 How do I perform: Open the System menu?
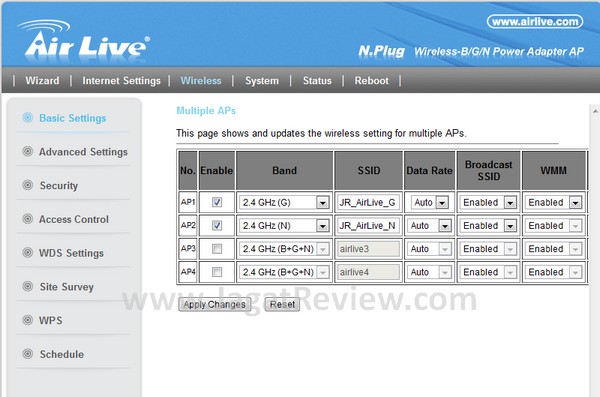tap(262, 81)
